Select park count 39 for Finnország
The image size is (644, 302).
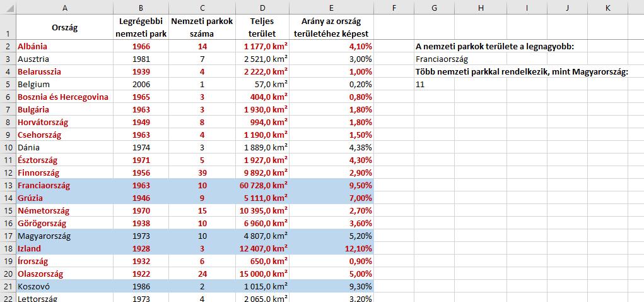pos(202,173)
